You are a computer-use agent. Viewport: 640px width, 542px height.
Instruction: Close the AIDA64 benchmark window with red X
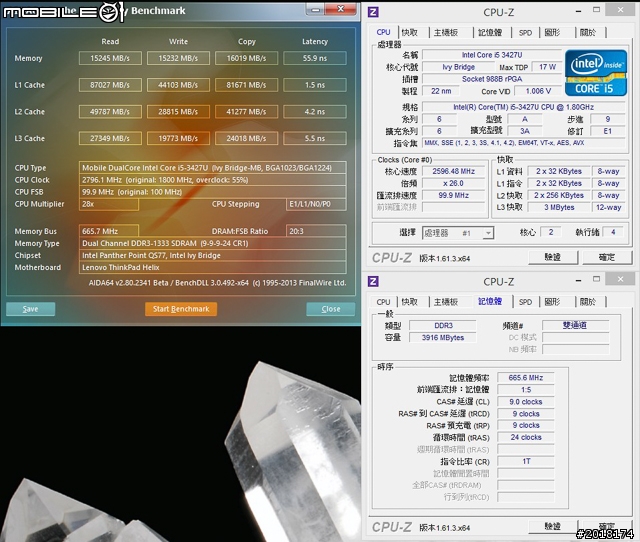coord(341,9)
